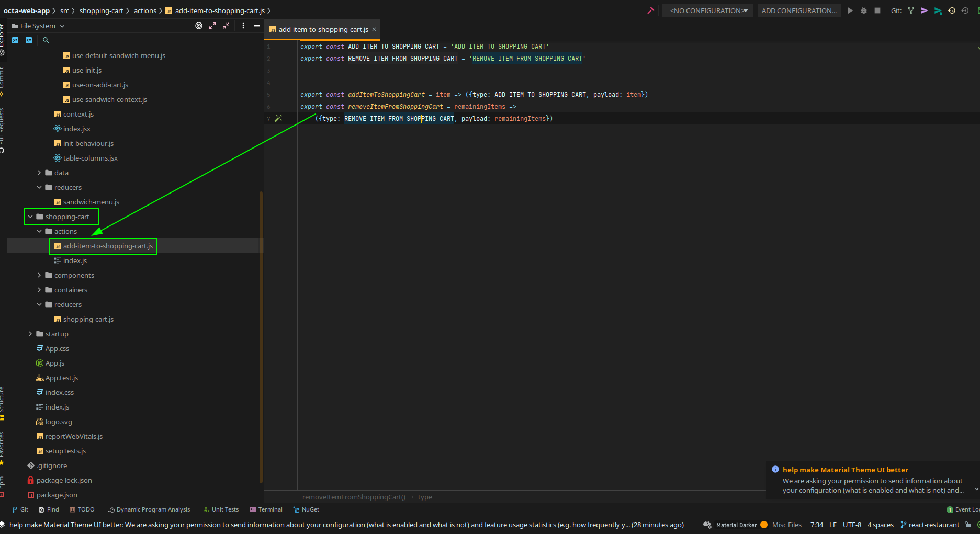Expand the components folder
This screenshot has height=534, width=980.
tap(39, 275)
